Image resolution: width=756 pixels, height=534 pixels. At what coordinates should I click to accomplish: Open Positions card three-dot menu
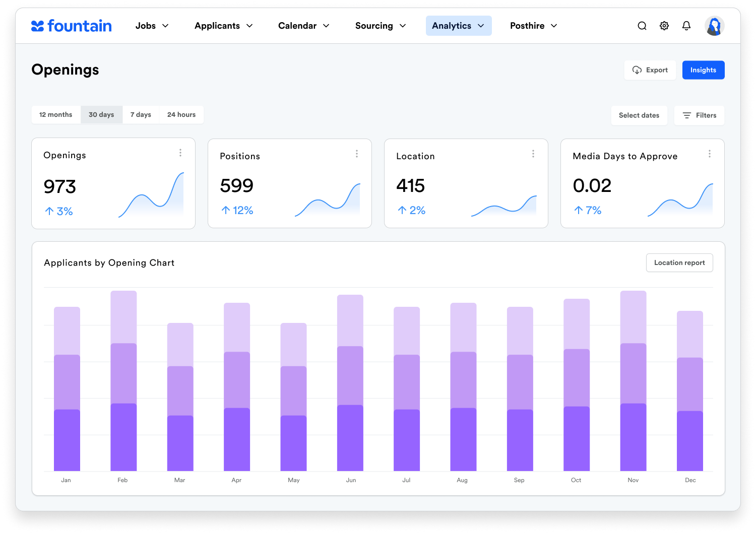[357, 154]
